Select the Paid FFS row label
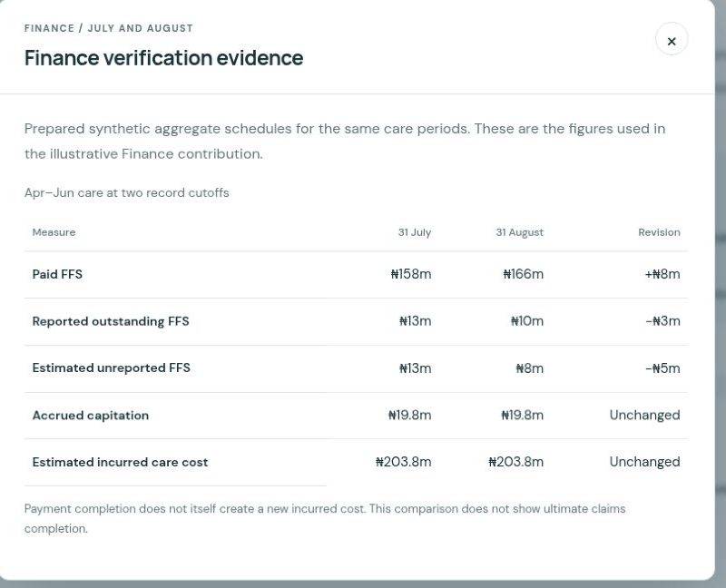This screenshot has width=726, height=588. (x=57, y=274)
